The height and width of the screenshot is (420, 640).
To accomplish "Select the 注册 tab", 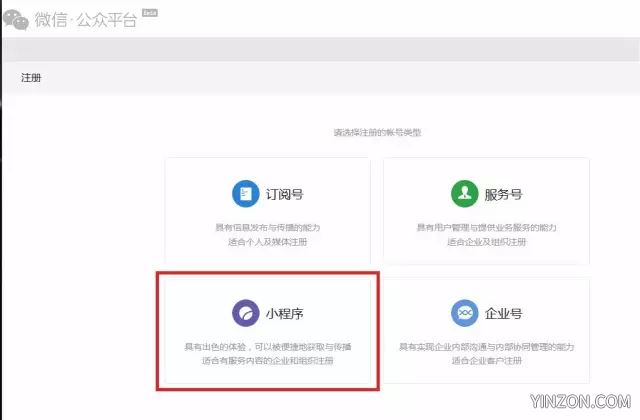I will pyautogui.click(x=31, y=78).
